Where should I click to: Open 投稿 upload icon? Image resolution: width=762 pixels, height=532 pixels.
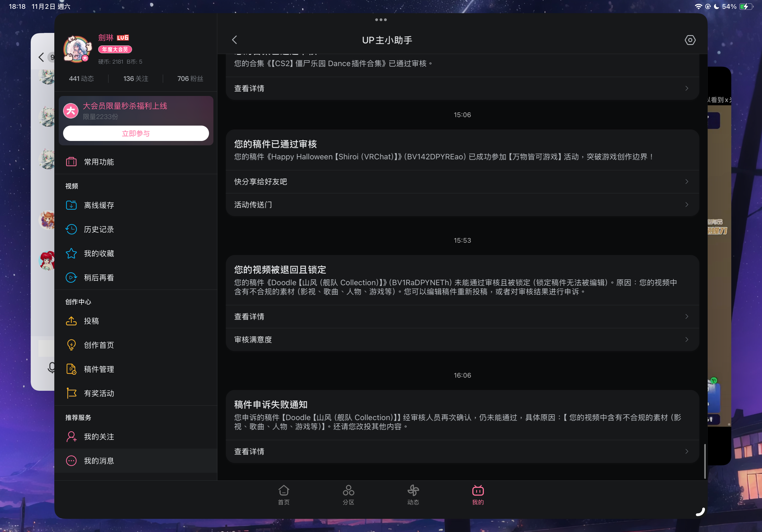point(71,321)
